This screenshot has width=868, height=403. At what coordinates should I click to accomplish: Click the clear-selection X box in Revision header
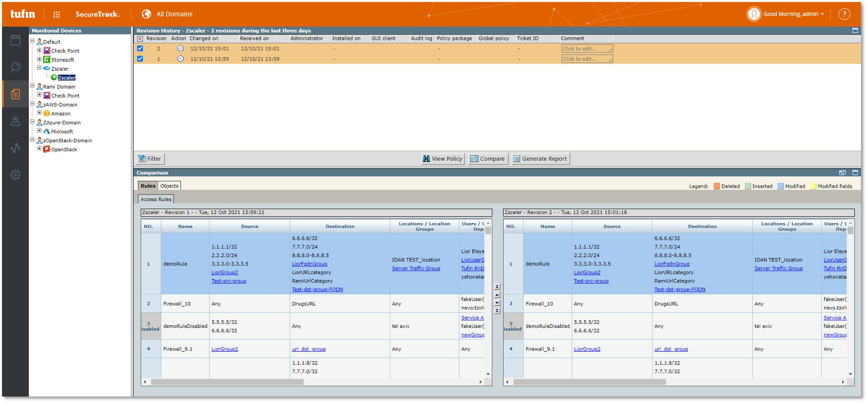coord(140,39)
